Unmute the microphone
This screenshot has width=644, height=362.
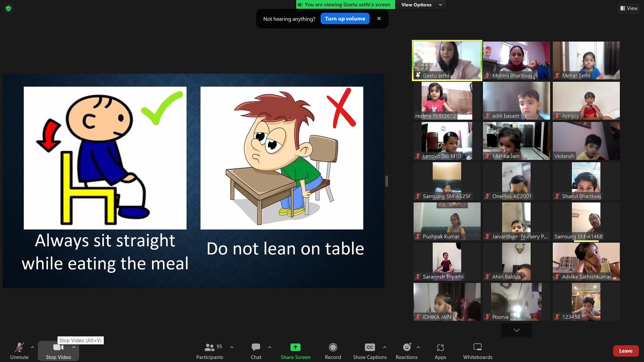click(19, 351)
